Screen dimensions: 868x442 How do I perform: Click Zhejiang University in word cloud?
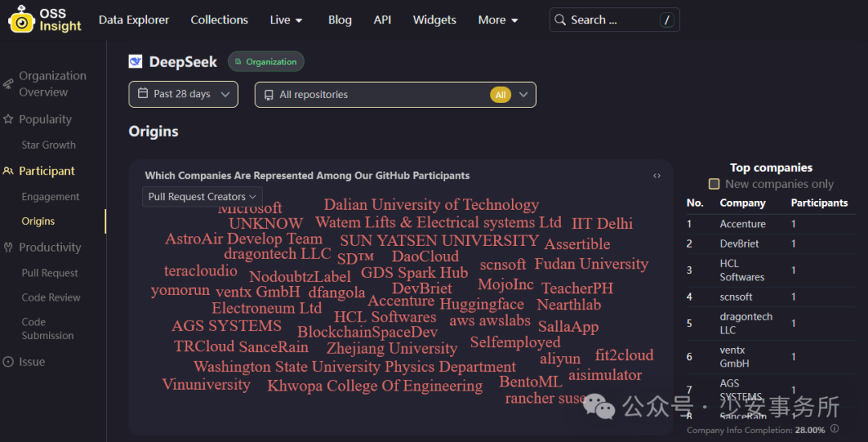[392, 349]
